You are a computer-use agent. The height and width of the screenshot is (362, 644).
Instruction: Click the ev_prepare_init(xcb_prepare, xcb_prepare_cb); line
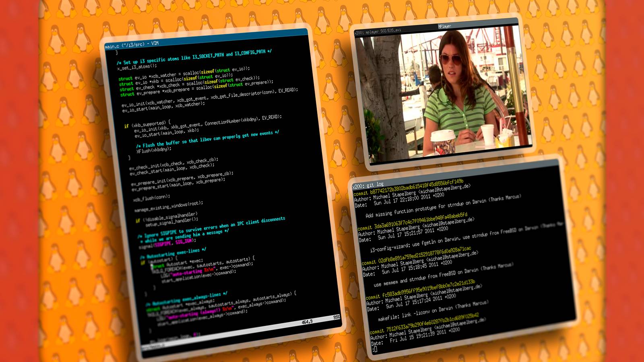click(x=182, y=179)
